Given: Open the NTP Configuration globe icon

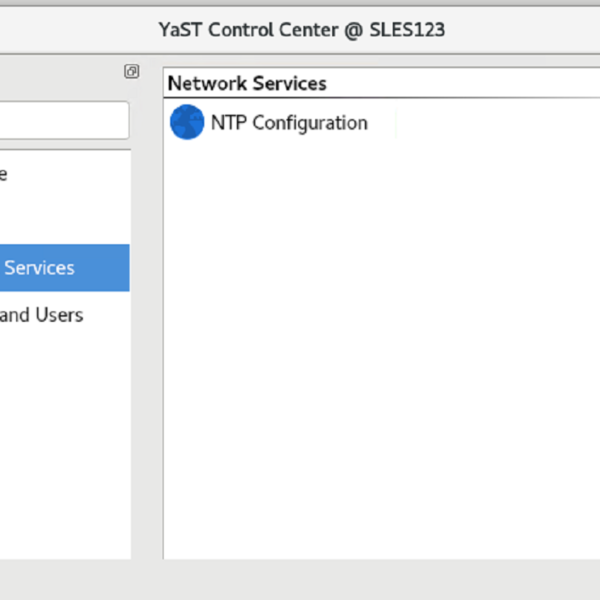Looking at the screenshot, I should 187,123.
